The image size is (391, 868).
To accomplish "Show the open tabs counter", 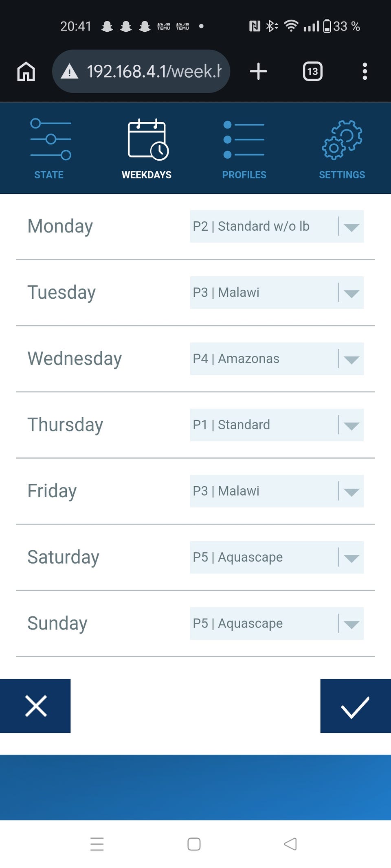I will point(312,72).
